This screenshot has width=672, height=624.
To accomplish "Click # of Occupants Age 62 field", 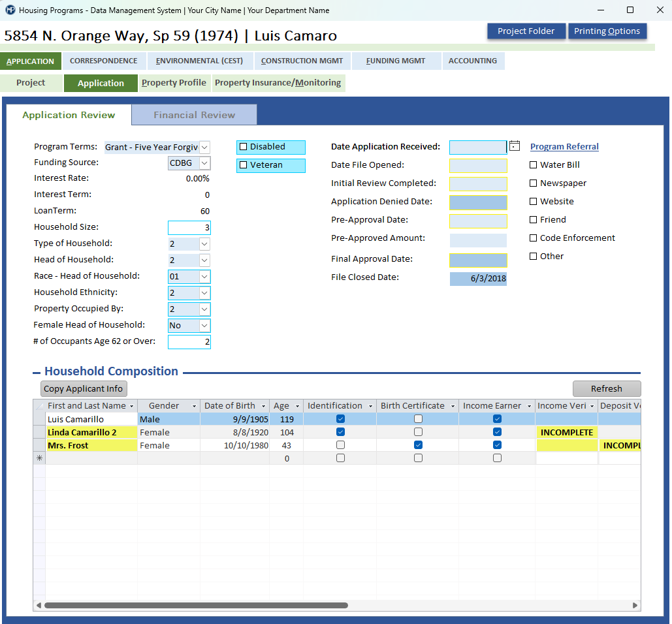I will (189, 342).
